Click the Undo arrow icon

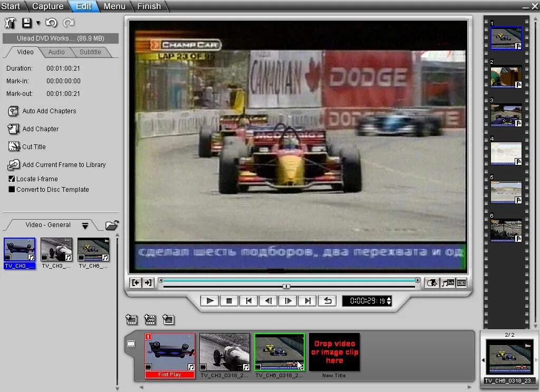click(x=51, y=23)
